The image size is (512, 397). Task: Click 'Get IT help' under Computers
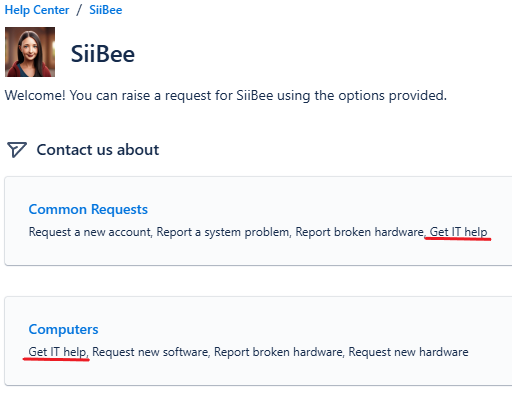pos(57,352)
